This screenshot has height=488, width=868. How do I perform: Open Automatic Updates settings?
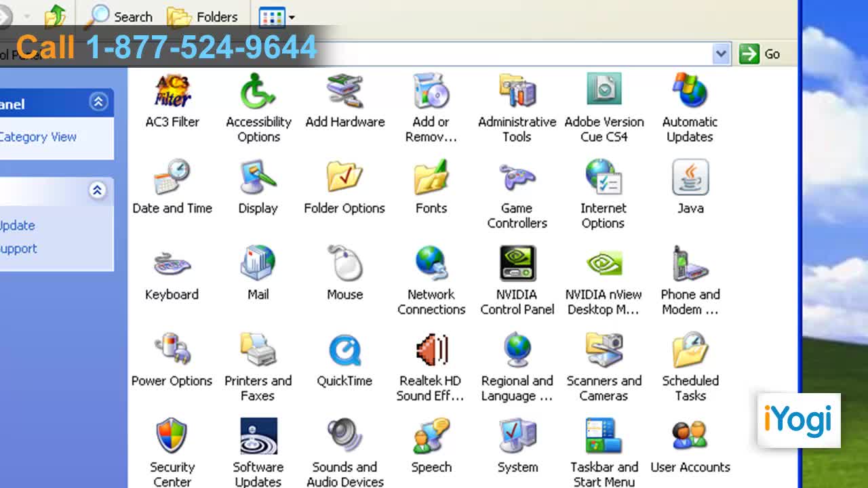[x=690, y=108]
